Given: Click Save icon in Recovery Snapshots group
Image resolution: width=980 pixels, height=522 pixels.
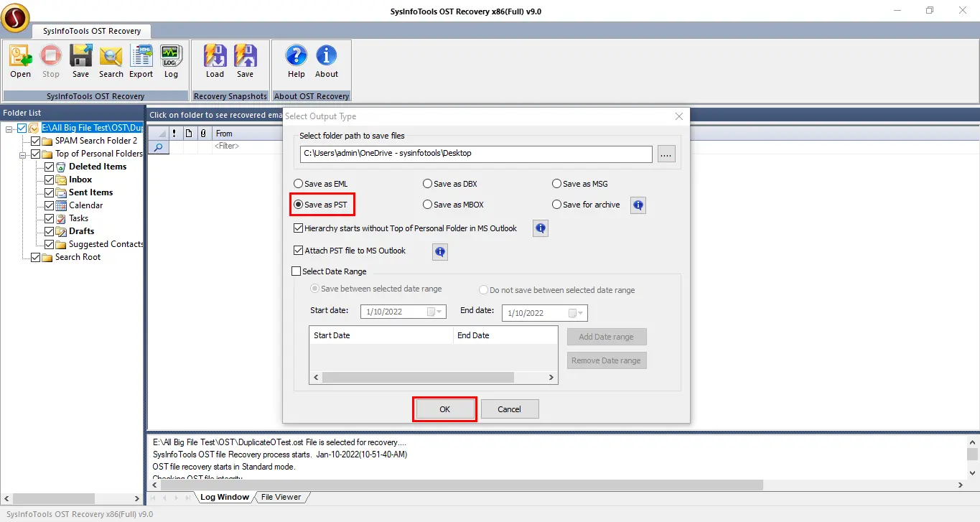Looking at the screenshot, I should coord(246,61).
